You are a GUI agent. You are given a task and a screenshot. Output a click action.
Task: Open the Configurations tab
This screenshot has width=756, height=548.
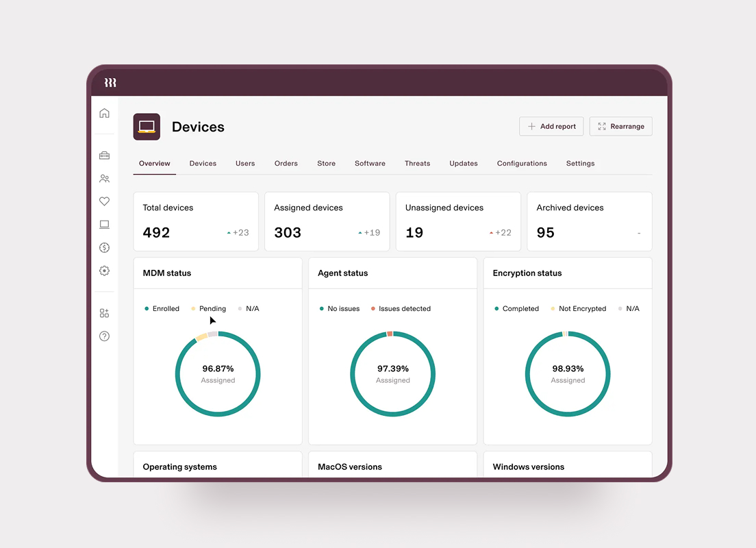[522, 163]
